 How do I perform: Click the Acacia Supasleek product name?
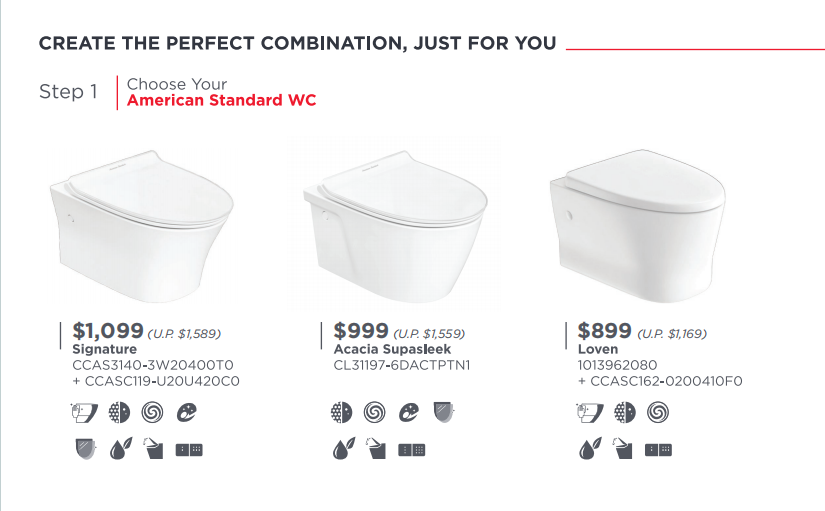click(x=392, y=349)
